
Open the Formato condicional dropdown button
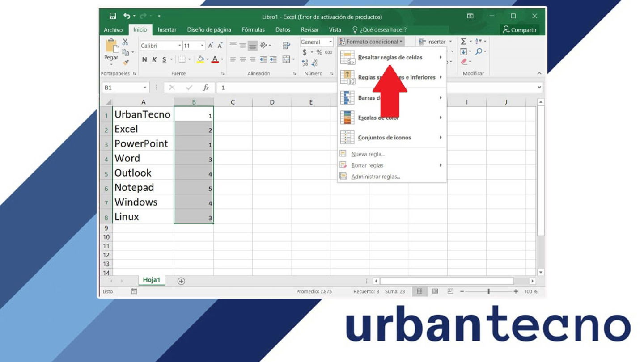pyautogui.click(x=371, y=42)
